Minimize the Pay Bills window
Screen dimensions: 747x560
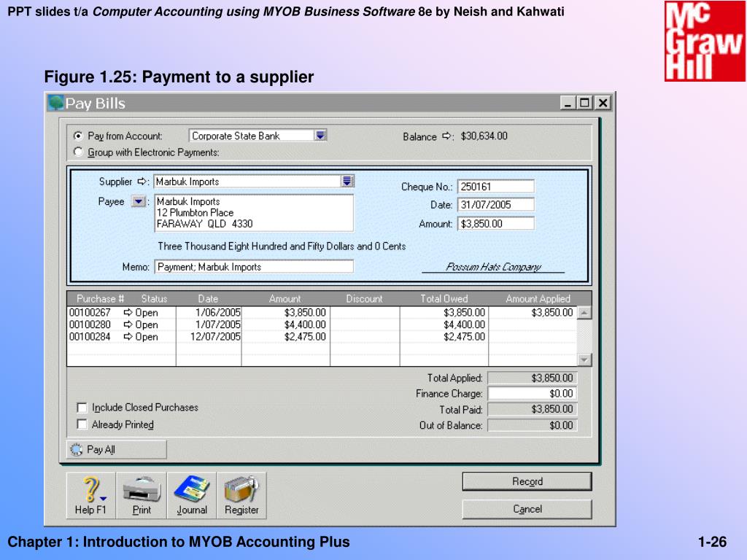[x=568, y=103]
